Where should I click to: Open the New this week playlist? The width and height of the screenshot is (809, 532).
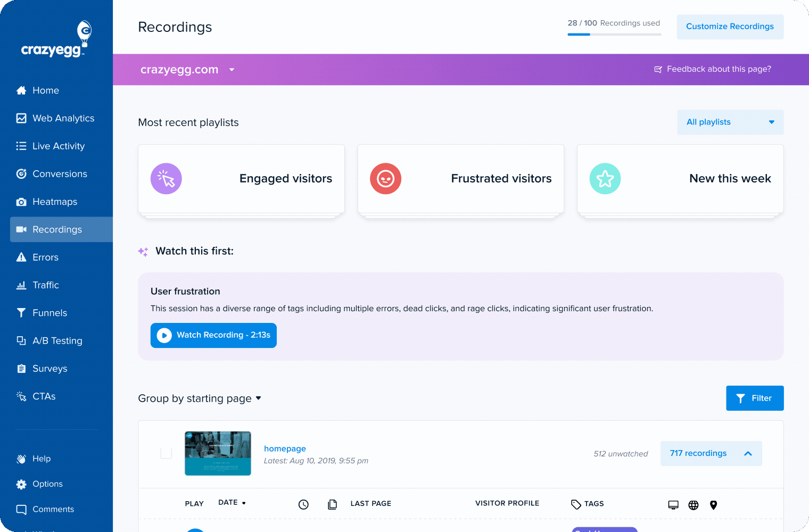tap(680, 179)
